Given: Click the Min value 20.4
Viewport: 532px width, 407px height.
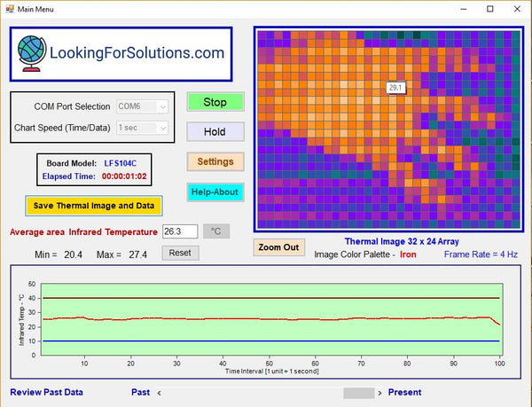Looking at the screenshot, I should 74,254.
